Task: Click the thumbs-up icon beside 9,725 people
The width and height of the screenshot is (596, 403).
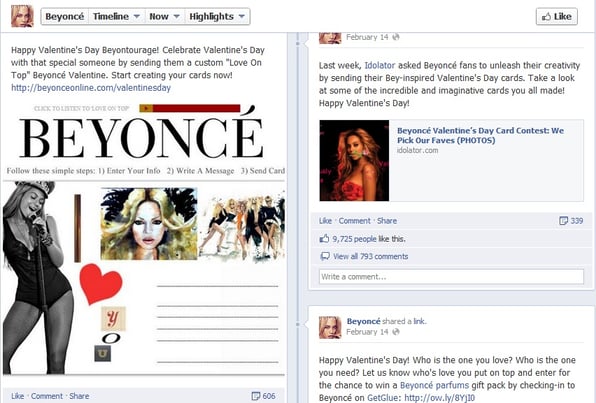Action: coord(324,239)
